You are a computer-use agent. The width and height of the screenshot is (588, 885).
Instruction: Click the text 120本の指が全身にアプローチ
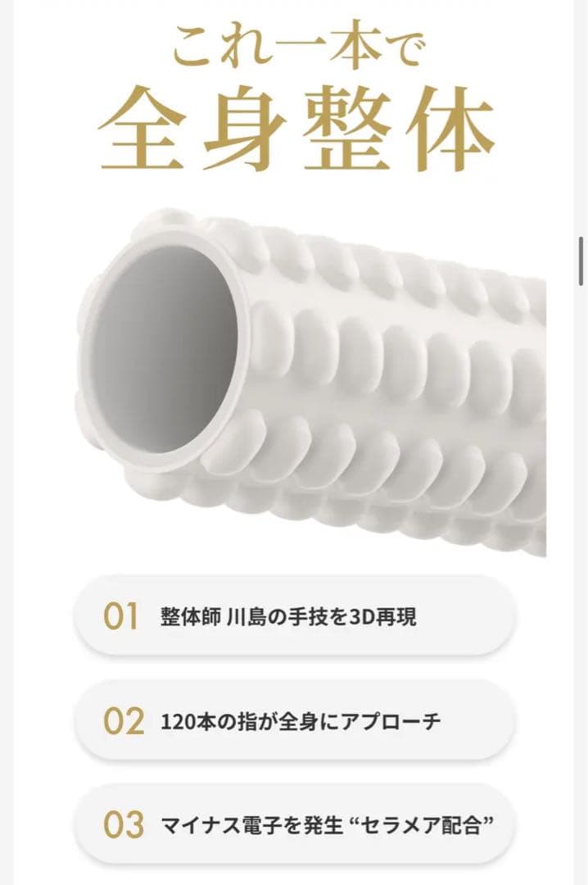[x=301, y=721]
